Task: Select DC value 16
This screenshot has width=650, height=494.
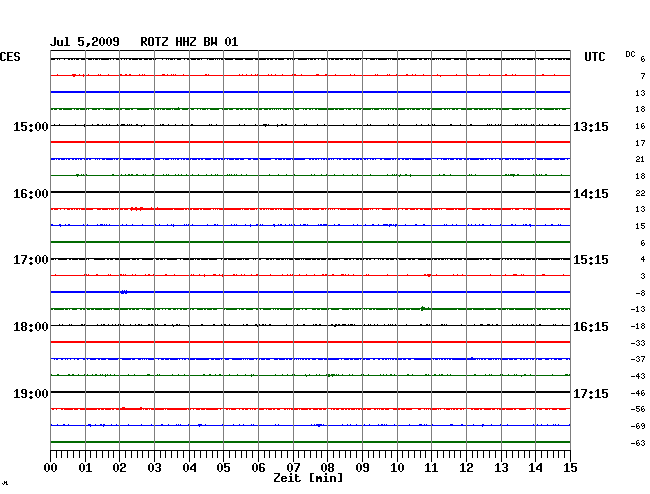Action: (x=640, y=126)
